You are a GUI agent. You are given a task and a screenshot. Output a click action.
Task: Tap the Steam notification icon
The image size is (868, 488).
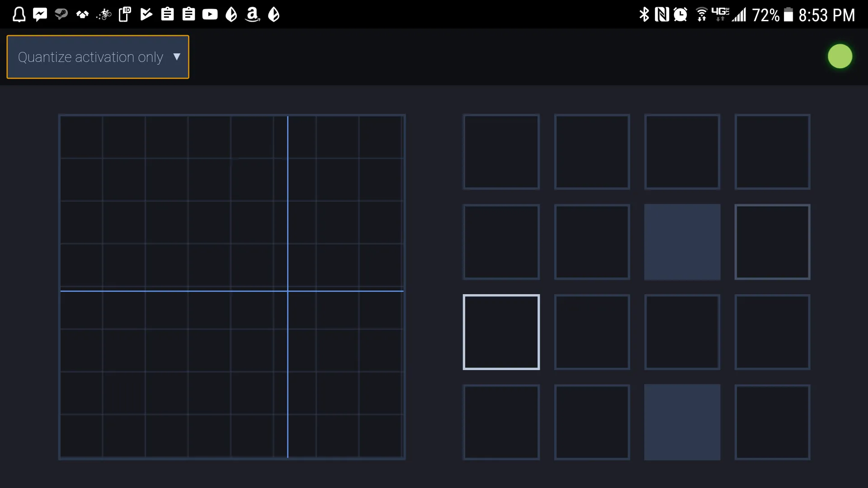pyautogui.click(x=61, y=14)
